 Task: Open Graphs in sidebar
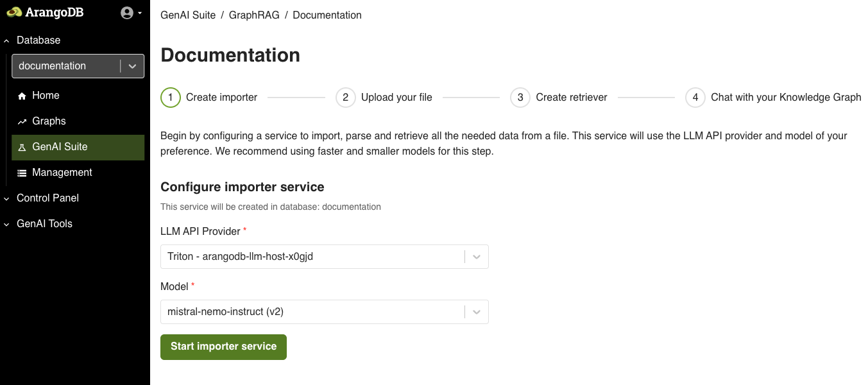(78, 121)
